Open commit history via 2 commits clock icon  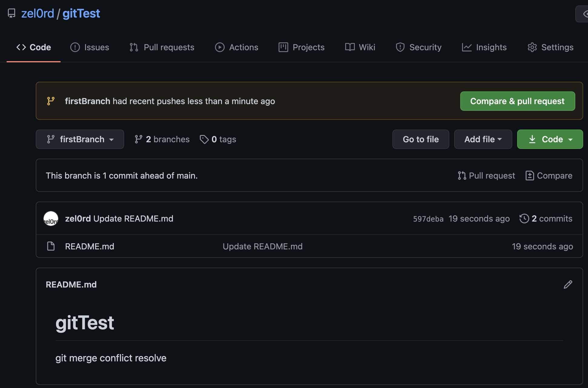524,219
